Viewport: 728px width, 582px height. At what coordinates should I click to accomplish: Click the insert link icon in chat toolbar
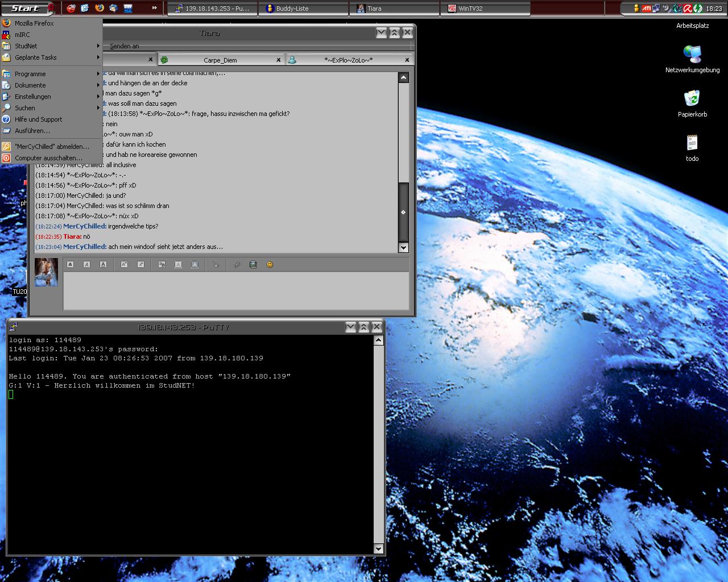237,264
